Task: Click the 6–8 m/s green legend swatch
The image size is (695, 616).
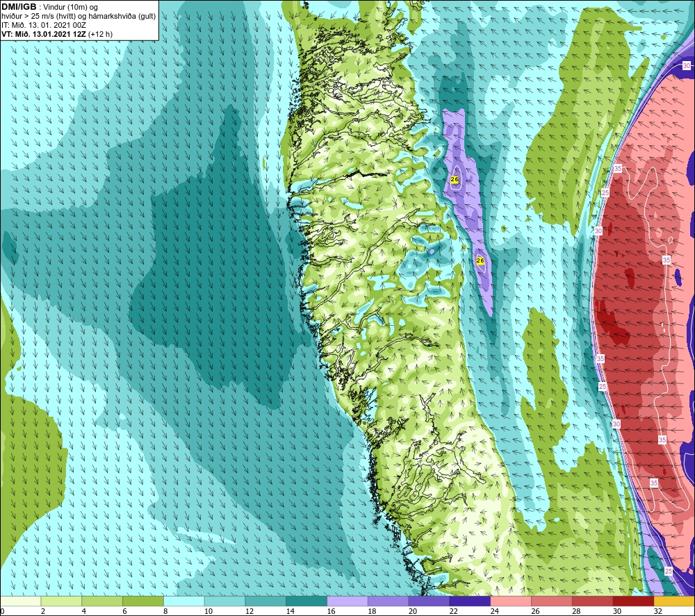Action: coord(143,601)
